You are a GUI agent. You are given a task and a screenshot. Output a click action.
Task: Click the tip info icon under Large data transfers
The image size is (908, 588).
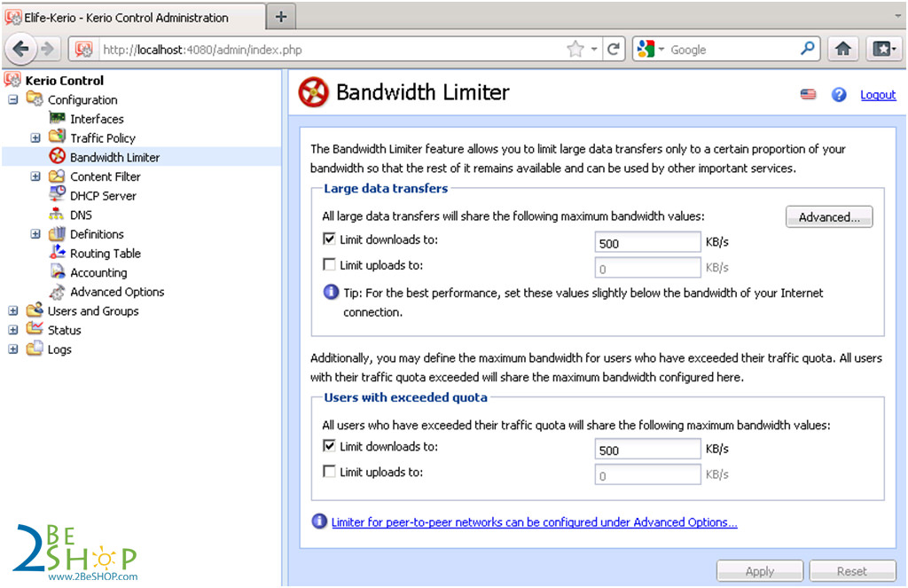click(x=331, y=292)
